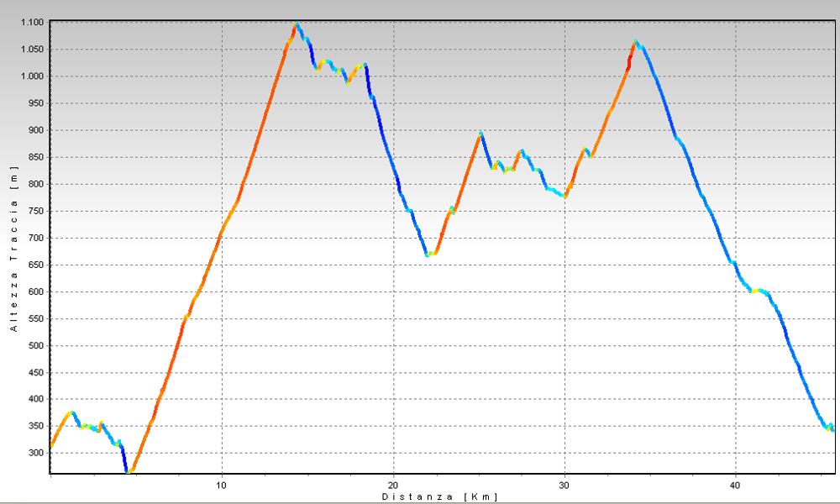
Task: Click the profile peak at 25 km
Action: pos(480,134)
